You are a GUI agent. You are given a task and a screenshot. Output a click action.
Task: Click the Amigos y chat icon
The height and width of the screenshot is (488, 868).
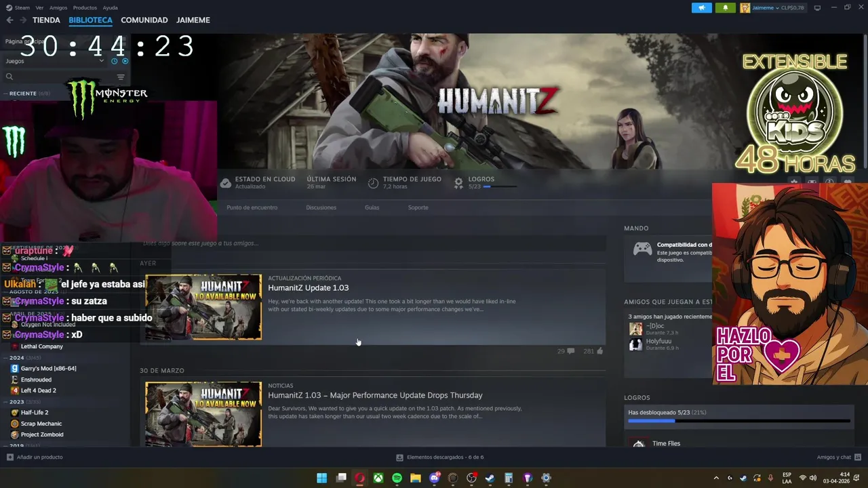(x=858, y=457)
